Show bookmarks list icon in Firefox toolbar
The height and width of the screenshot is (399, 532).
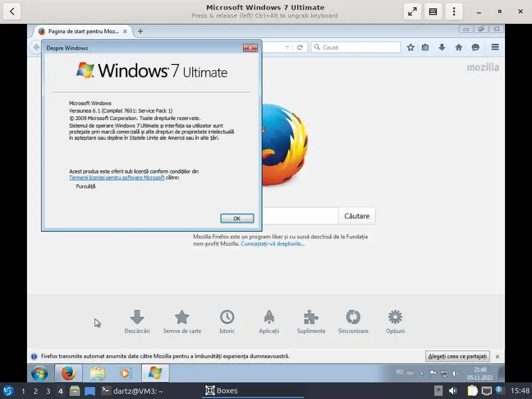click(x=425, y=47)
